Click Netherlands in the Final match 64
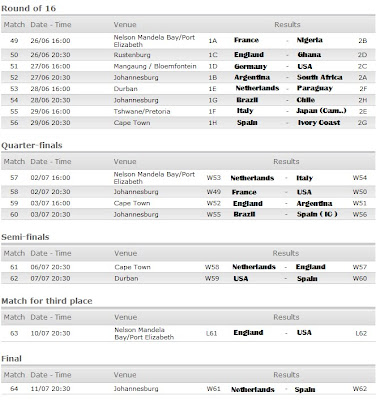The width and height of the screenshot is (376, 400). coord(253,389)
